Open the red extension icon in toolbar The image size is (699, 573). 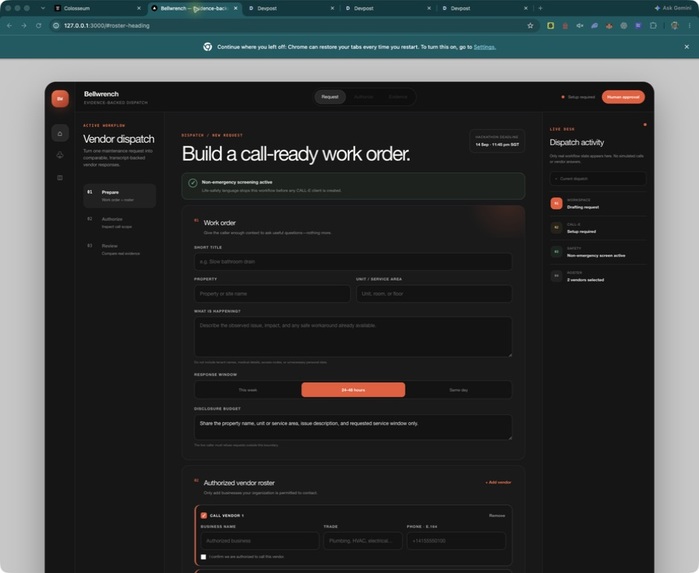pos(565,26)
